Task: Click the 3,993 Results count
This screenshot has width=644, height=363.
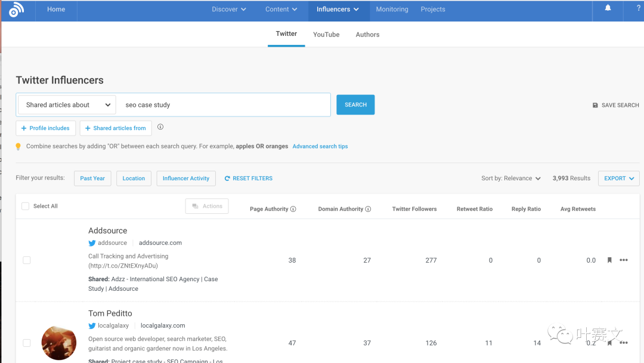Action: (571, 179)
